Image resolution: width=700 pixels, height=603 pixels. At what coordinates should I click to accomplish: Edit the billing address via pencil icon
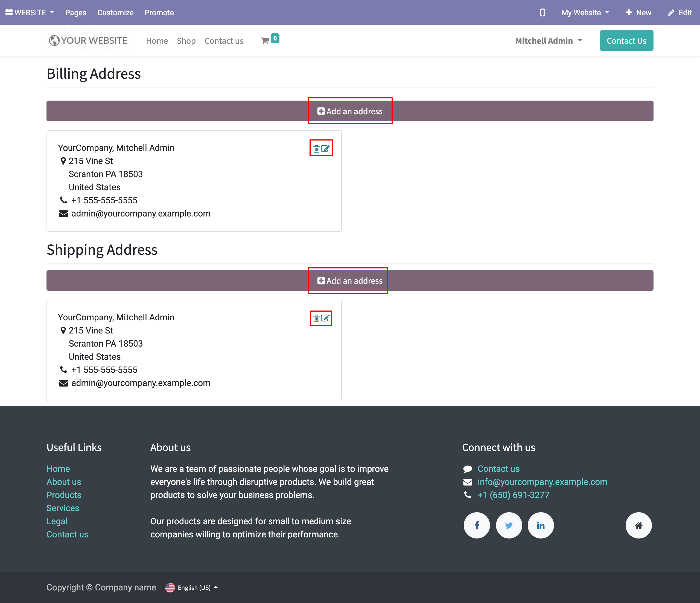click(x=325, y=149)
